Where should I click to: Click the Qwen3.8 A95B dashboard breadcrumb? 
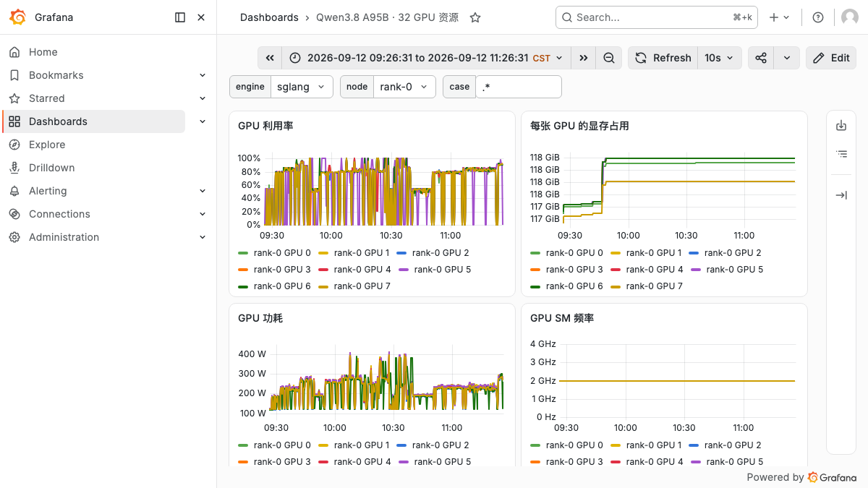[387, 17]
